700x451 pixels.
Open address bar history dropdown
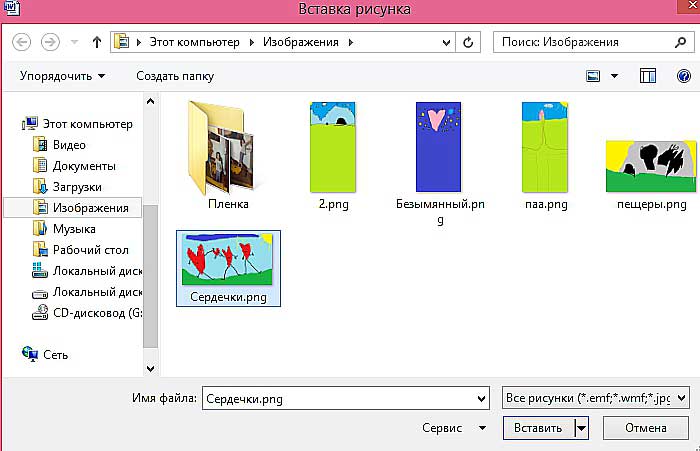[x=446, y=42]
